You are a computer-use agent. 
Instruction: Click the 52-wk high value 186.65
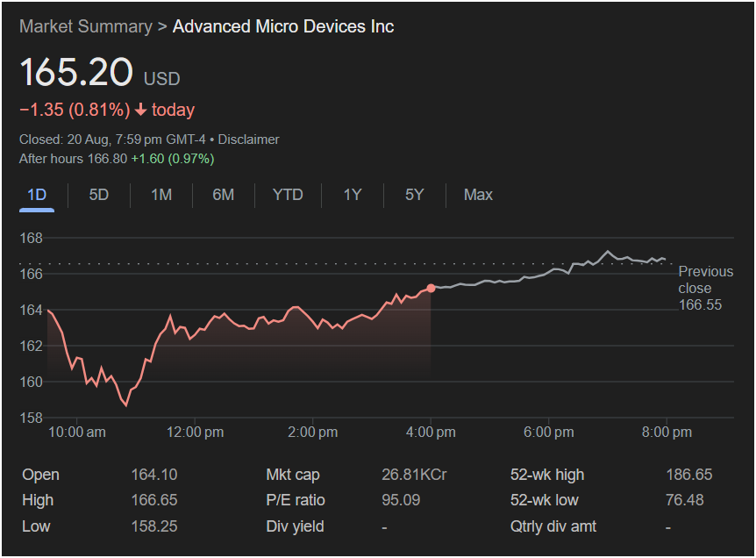pyautogui.click(x=689, y=475)
